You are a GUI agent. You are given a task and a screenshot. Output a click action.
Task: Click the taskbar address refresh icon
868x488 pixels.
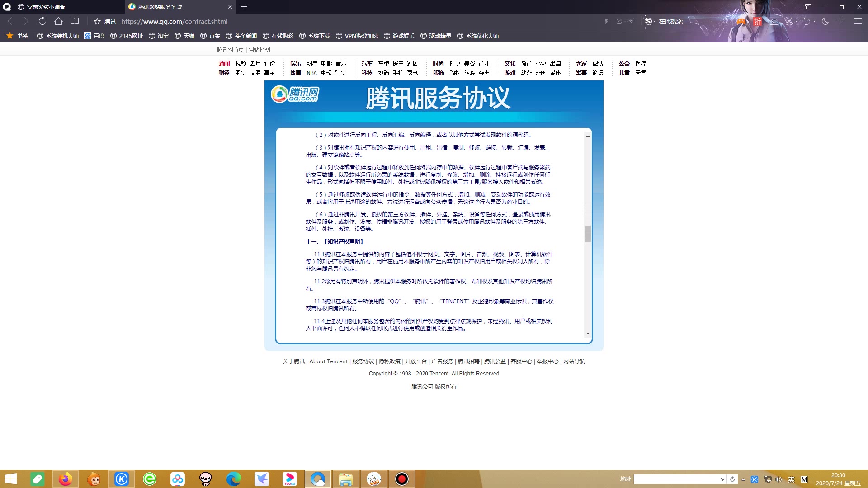pos(732,479)
